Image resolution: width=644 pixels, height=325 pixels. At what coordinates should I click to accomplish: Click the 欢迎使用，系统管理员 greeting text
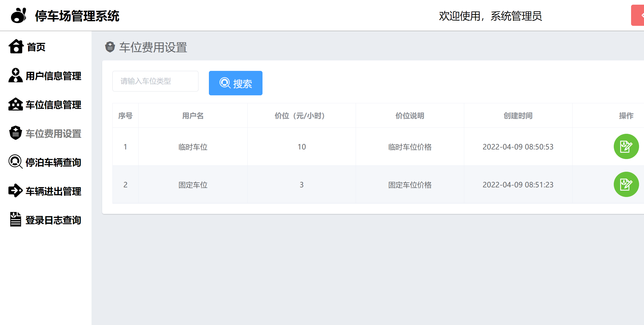point(491,16)
